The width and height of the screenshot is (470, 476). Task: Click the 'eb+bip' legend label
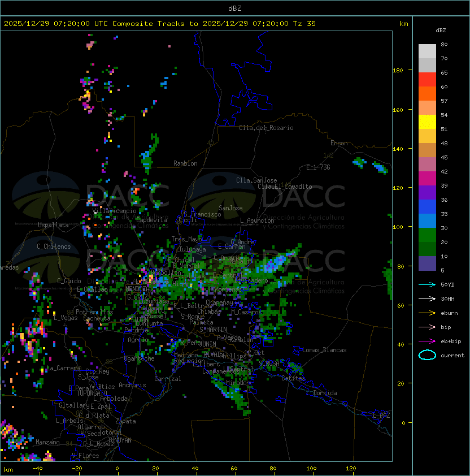451,341
